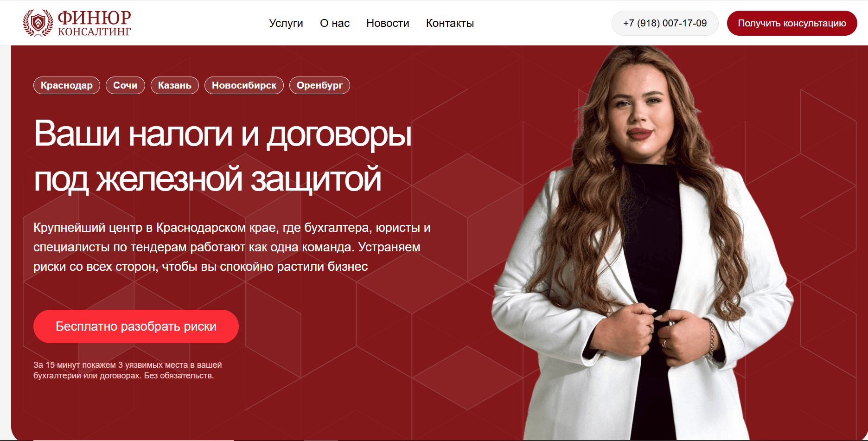Select the Новосибирск city tag

coord(244,85)
